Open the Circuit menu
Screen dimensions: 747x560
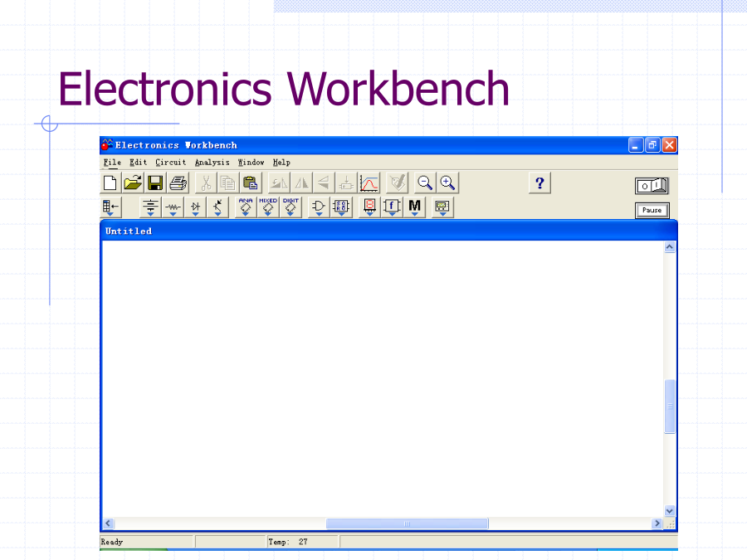click(x=170, y=163)
